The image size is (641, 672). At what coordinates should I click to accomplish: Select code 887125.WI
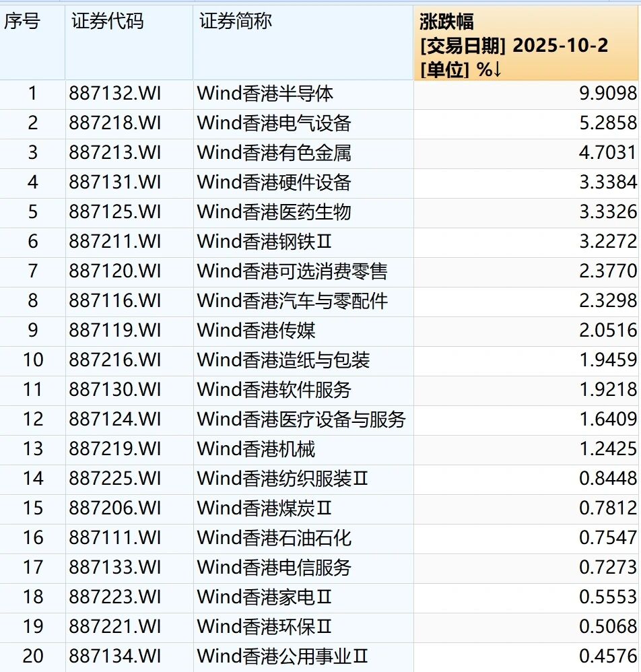point(115,212)
